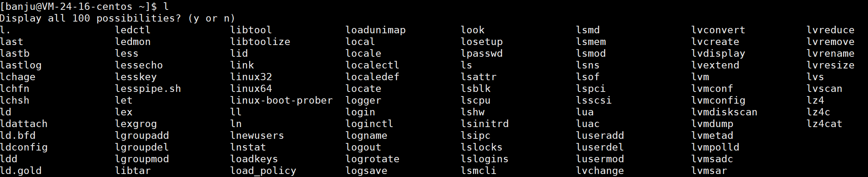Click the 'lslogins' completion
The width and height of the screenshot is (868, 177).
pos(485,159)
